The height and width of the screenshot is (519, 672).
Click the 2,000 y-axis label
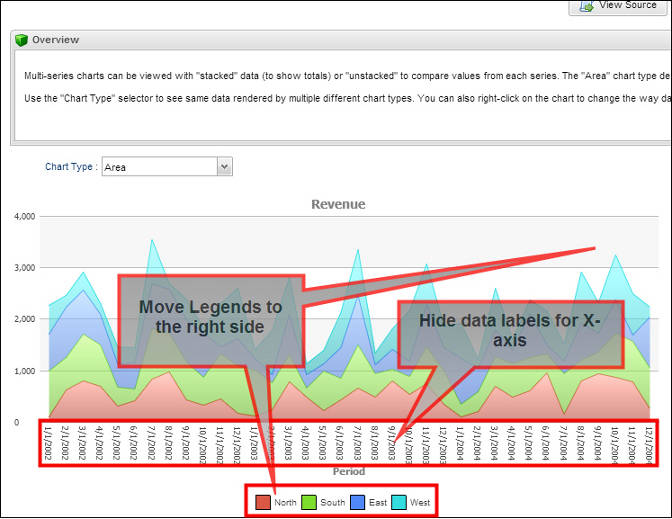pyautogui.click(x=21, y=319)
